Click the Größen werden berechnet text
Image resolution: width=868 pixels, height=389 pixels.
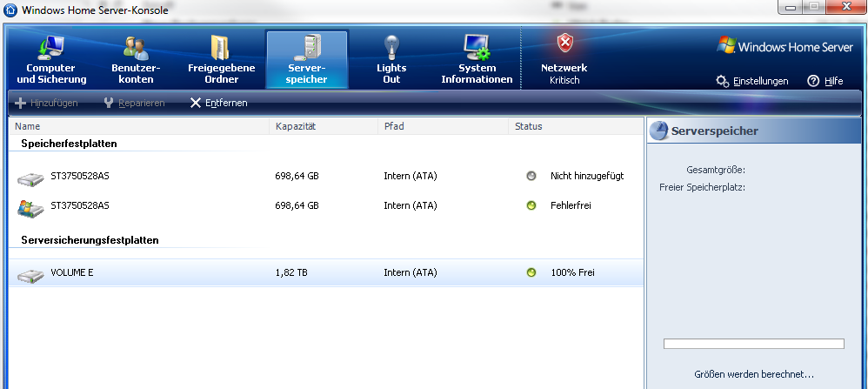click(754, 374)
